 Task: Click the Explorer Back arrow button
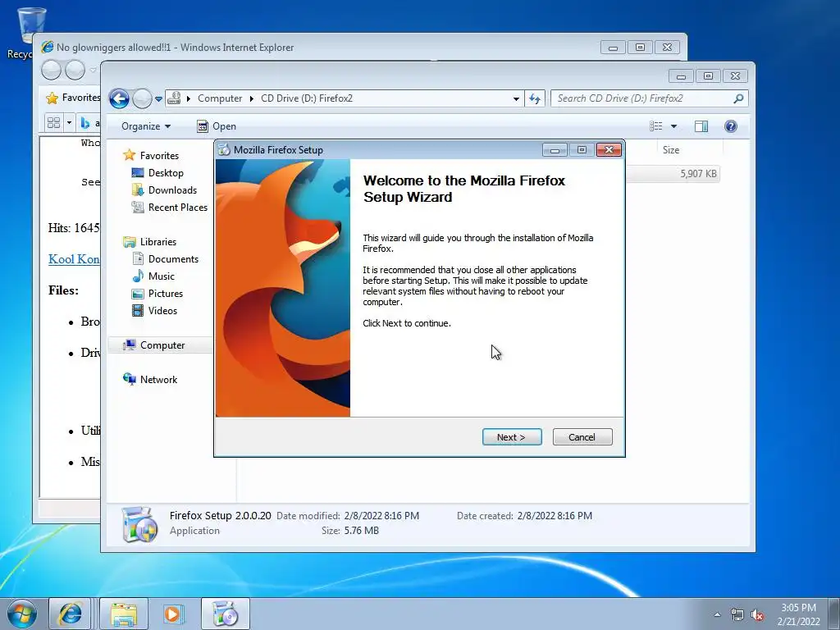pyautogui.click(x=119, y=98)
